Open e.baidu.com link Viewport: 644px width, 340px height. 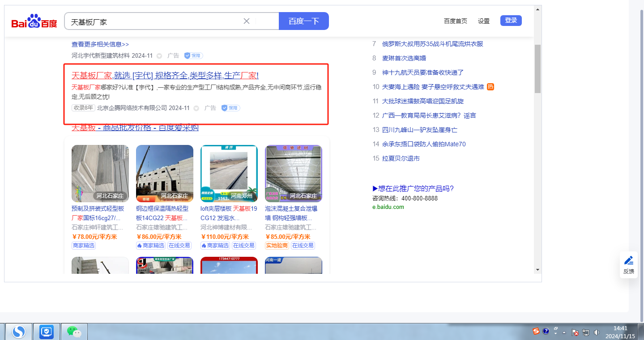point(388,207)
